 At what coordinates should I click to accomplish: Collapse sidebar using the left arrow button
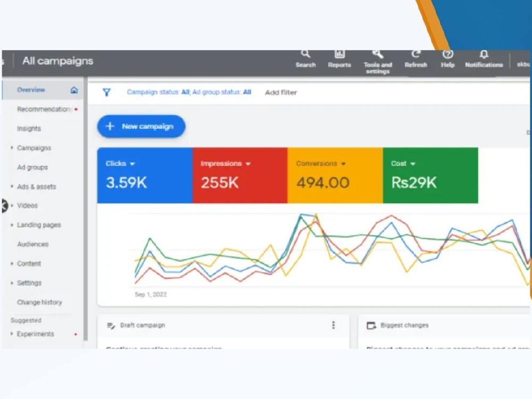4,205
